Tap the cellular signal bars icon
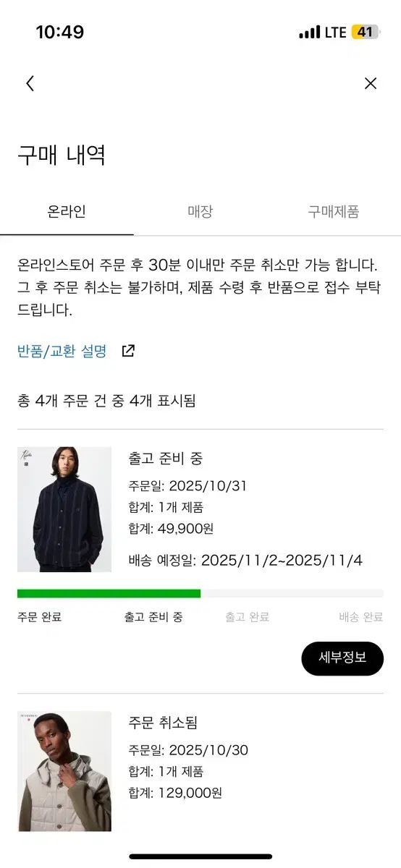401x868 pixels. pos(309,33)
